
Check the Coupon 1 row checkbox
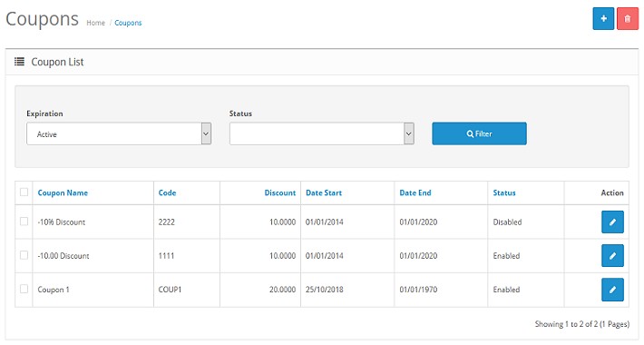coord(24,289)
